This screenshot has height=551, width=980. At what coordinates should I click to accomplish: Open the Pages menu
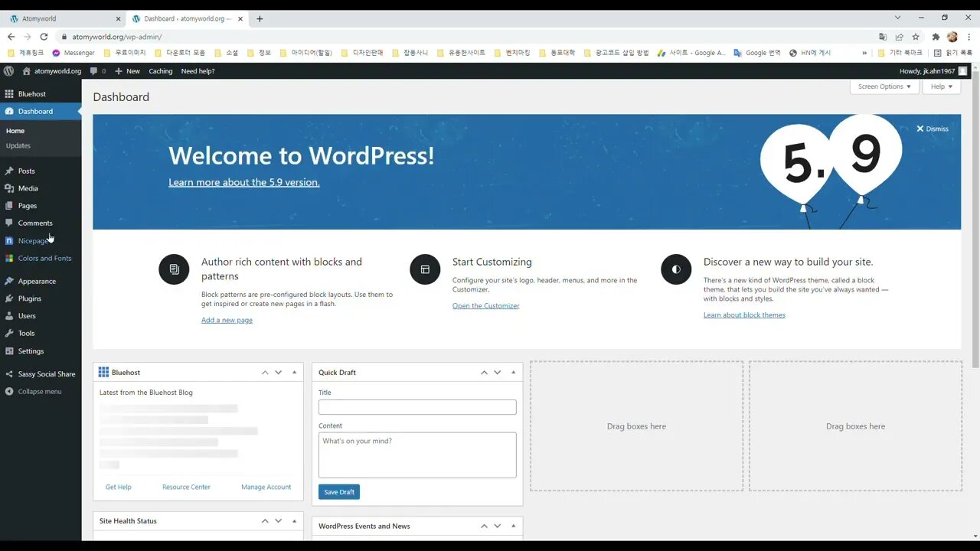pos(41,206)
